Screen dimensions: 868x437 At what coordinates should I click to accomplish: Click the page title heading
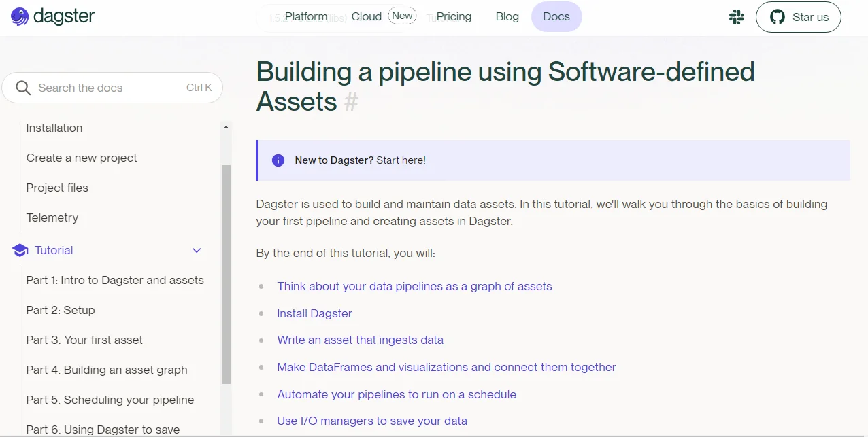coord(505,86)
